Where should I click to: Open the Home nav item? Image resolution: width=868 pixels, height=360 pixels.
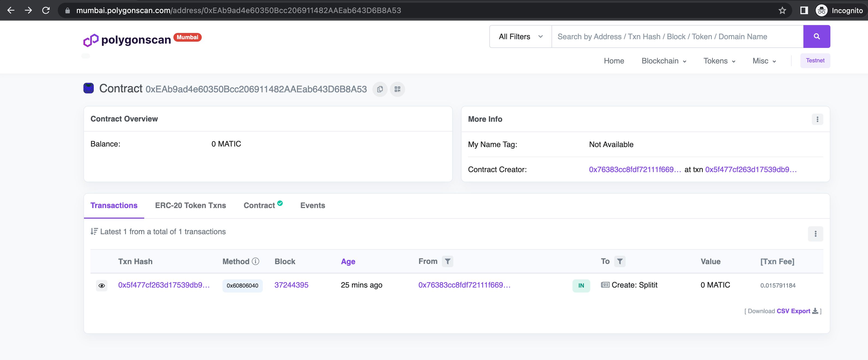tap(614, 61)
